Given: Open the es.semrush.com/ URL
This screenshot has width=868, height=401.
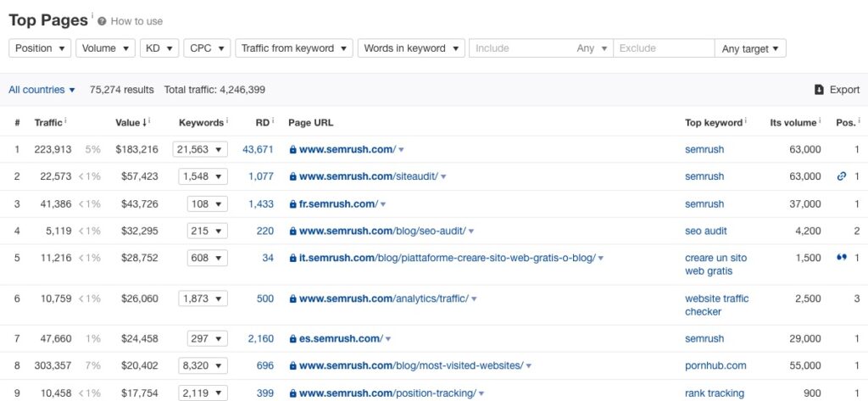Looking at the screenshot, I should click(x=341, y=338).
